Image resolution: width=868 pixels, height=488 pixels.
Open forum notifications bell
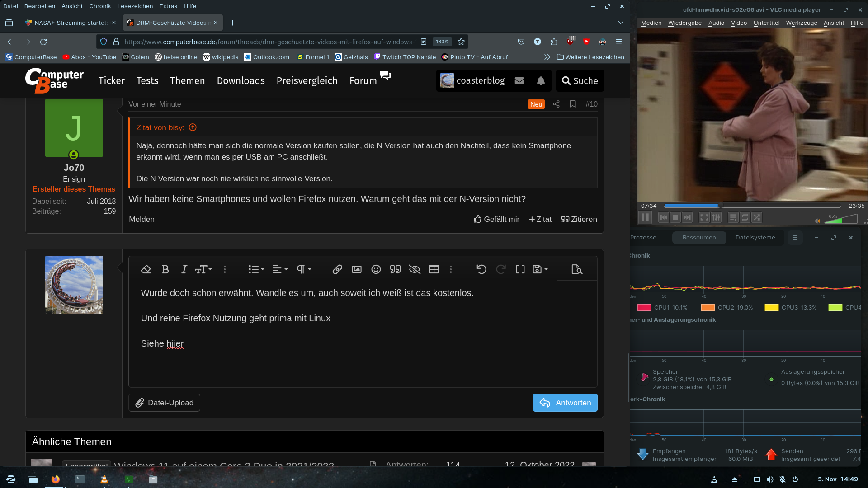point(541,81)
